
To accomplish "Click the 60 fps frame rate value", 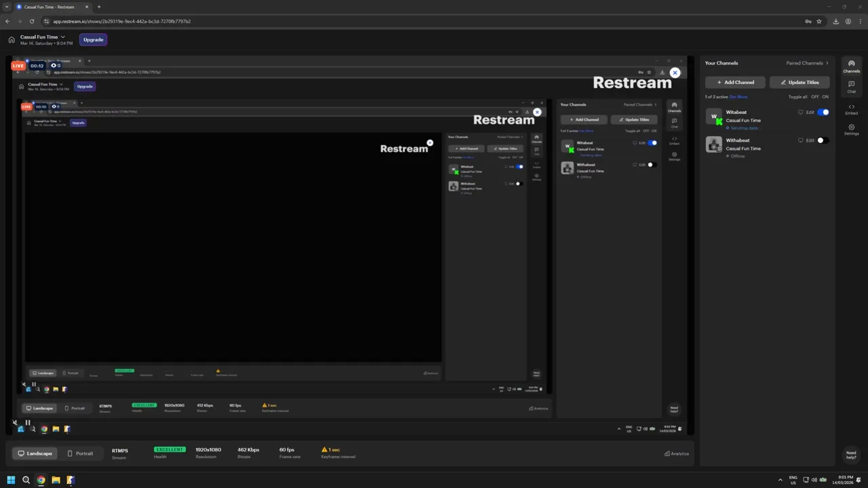I will [287, 450].
